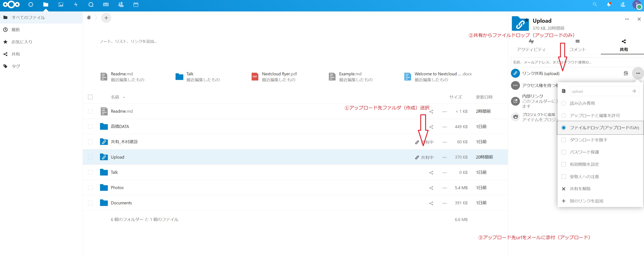Click the notifications bell icon
This screenshot has width=644, height=256.
609,5
